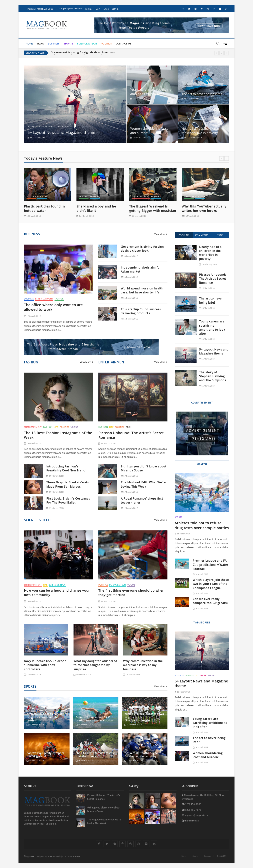Click the footer Instagram icon
This screenshot has height=868, width=253.
click(x=138, y=843)
